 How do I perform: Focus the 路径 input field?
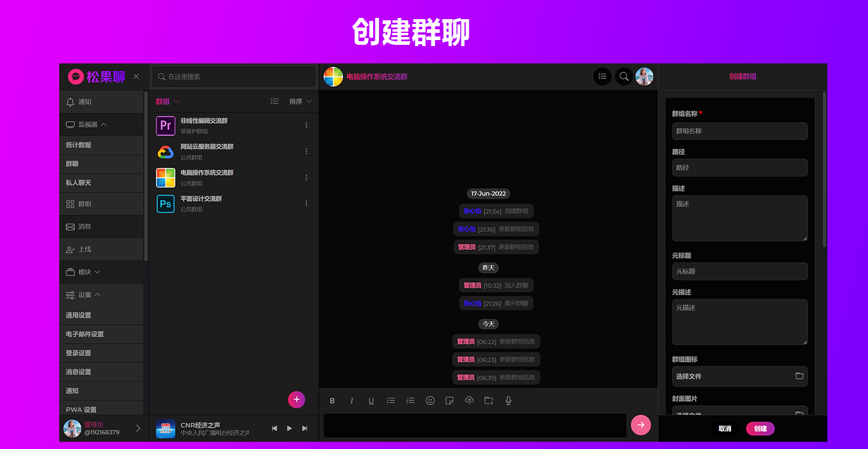[x=739, y=167]
